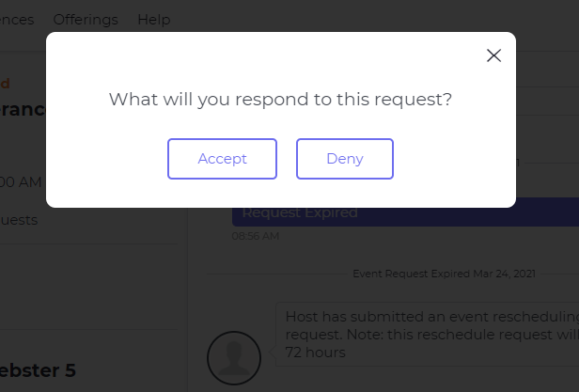
Task: Click the host avatar icon
Action: click(233, 357)
